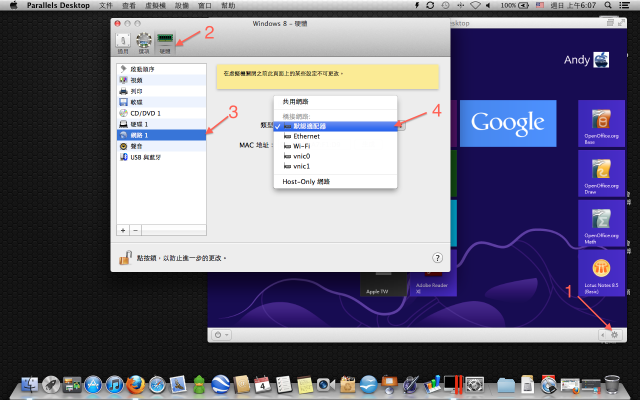This screenshot has height=400, width=640.
Task: Open Spotlight search icon
Action: click(x=608, y=5)
